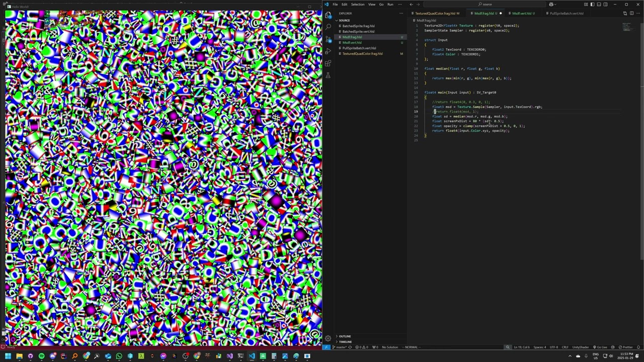
Task: Click the Open Changes icon in editor toolbar
Action: (625, 14)
